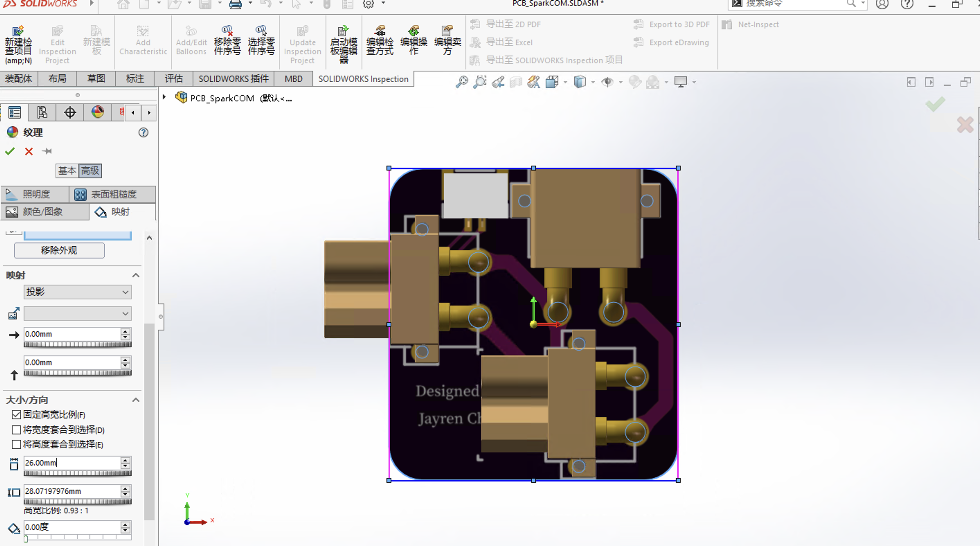Open Hide/Show Items dropdown arrow
The width and height of the screenshot is (980, 546).
[x=621, y=82]
